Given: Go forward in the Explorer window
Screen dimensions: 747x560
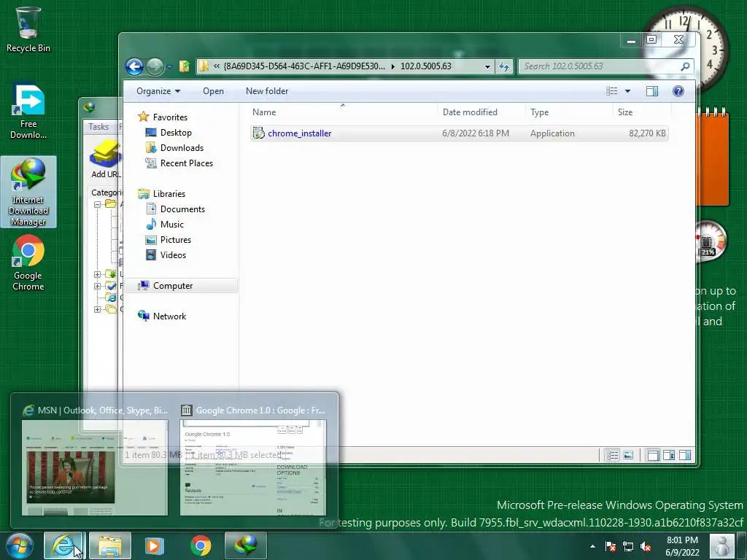Looking at the screenshot, I should 155,66.
